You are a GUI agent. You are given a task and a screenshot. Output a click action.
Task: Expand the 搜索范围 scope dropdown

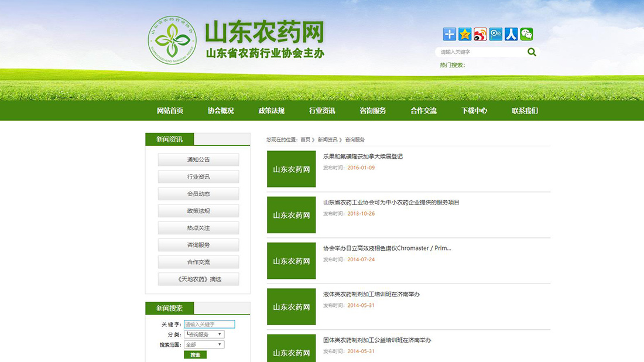(204, 344)
